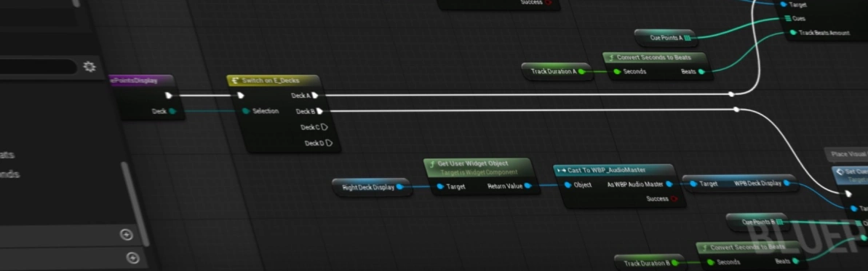Click the Track Duration A output pin
This screenshot has width=868, height=271.
581,71
